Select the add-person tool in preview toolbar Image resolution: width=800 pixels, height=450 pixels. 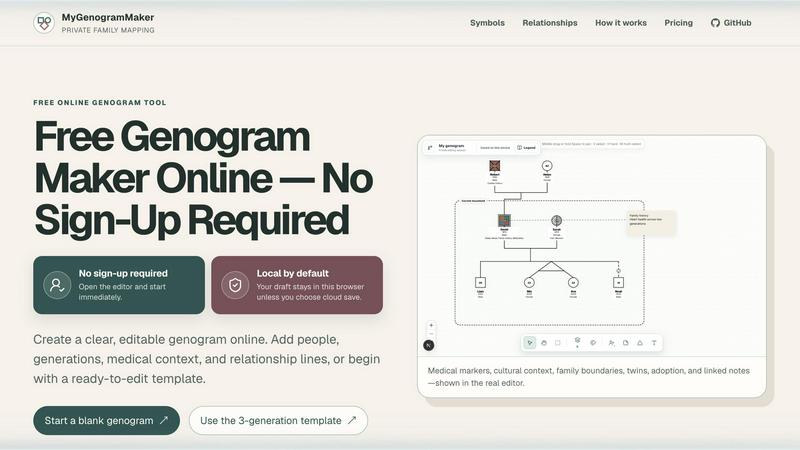(x=611, y=343)
